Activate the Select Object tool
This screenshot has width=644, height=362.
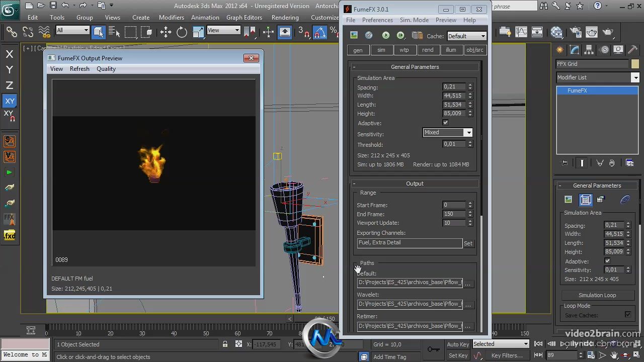pyautogui.click(x=99, y=32)
